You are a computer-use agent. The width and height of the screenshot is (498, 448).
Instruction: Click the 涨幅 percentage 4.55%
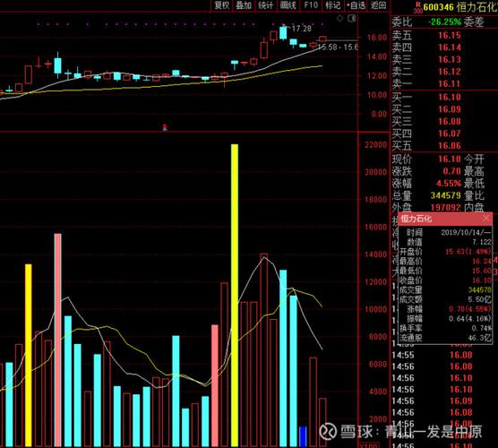(448, 184)
